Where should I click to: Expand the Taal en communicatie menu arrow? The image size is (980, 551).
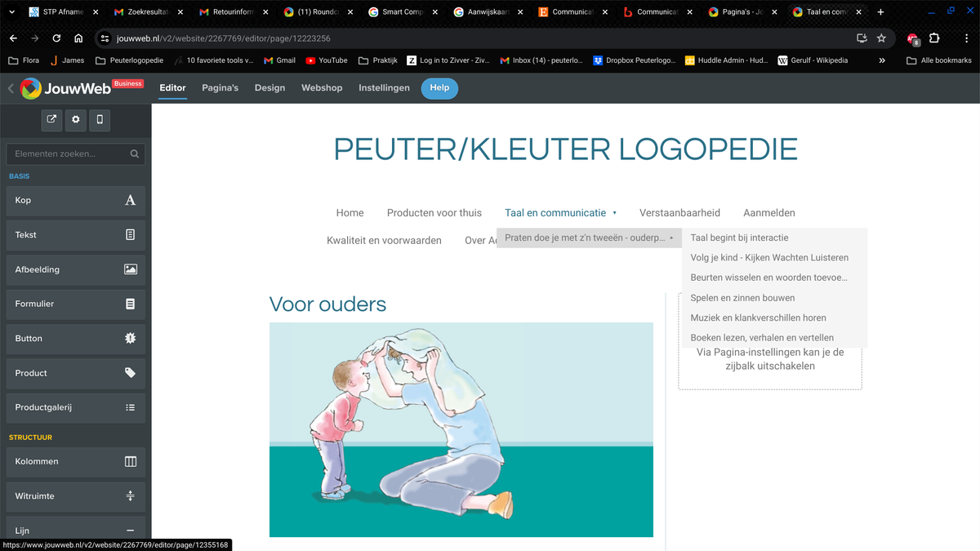coord(614,213)
